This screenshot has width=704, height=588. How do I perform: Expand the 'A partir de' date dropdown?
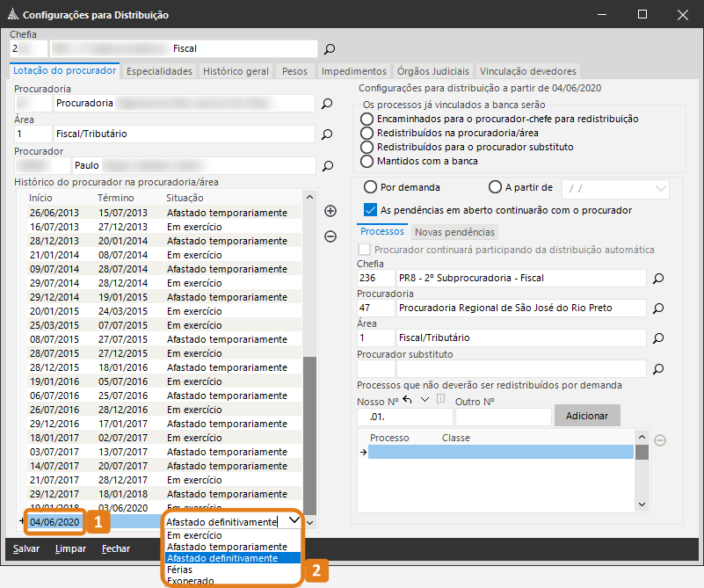pyautogui.click(x=660, y=188)
